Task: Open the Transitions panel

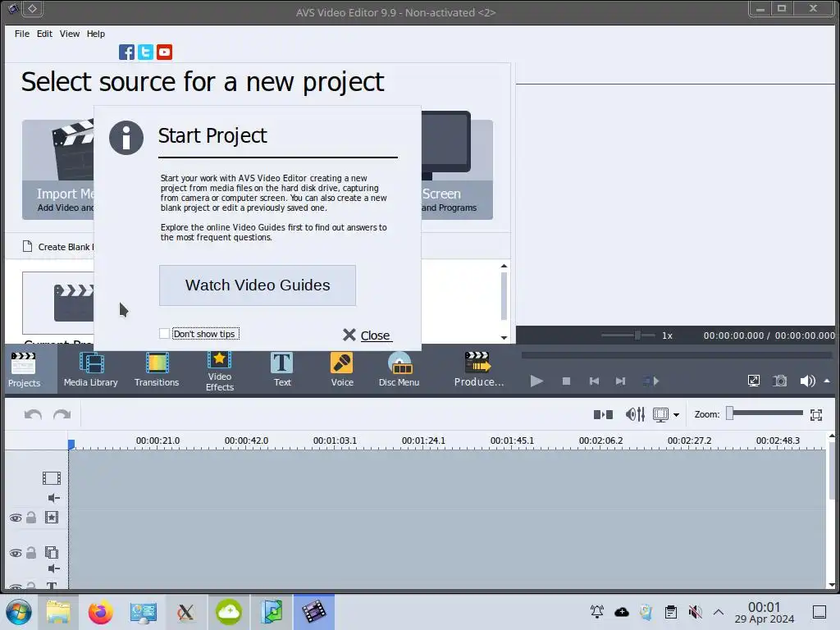Action: [157, 370]
